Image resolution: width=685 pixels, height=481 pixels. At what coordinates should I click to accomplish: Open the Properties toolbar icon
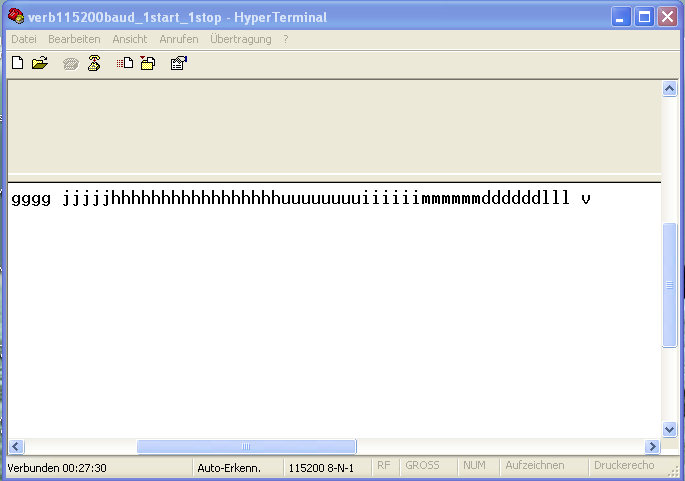tap(179, 63)
